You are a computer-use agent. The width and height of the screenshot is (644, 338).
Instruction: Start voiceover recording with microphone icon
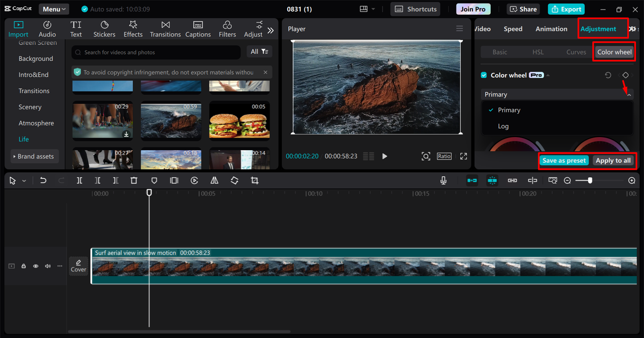pyautogui.click(x=443, y=180)
